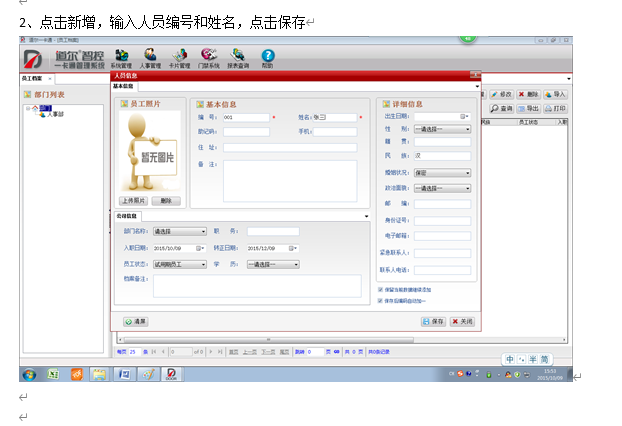
Task: Toggle the 保留当前数据继续添加 checkbox
Action: pos(381,289)
